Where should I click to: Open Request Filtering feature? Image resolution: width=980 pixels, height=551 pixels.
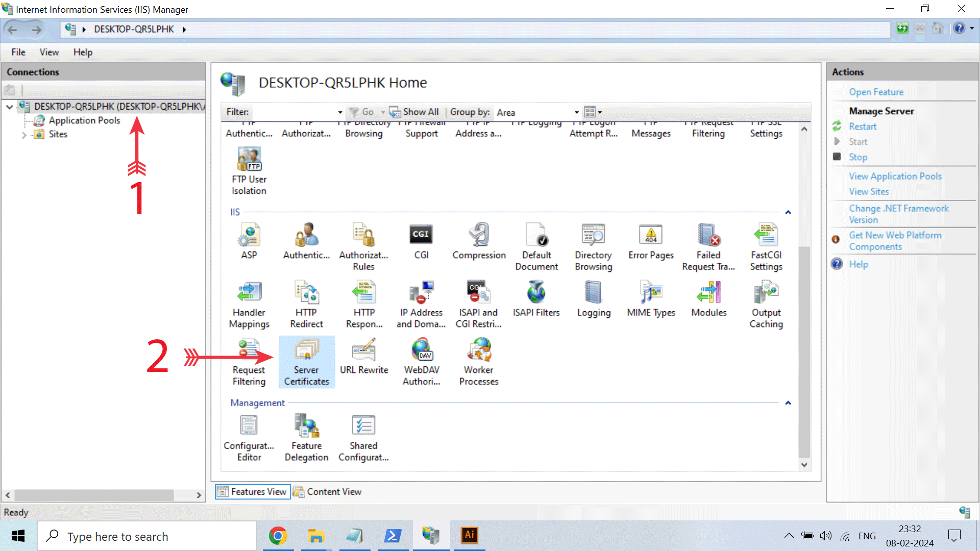tap(249, 362)
